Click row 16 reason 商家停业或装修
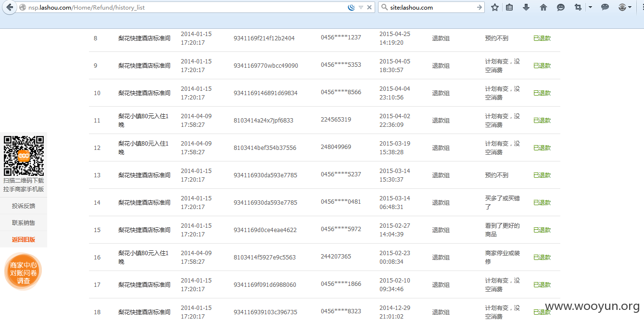Viewport: 644px width, 320px height. coord(503,257)
